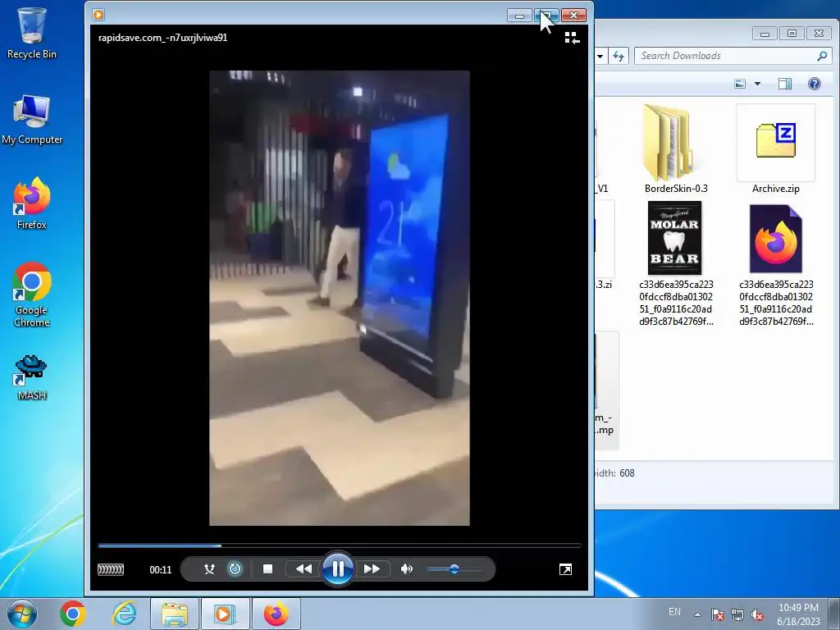Screen dimensions: 840x630
Task: Select the Firefox desktop shortcut
Action: coord(32,203)
